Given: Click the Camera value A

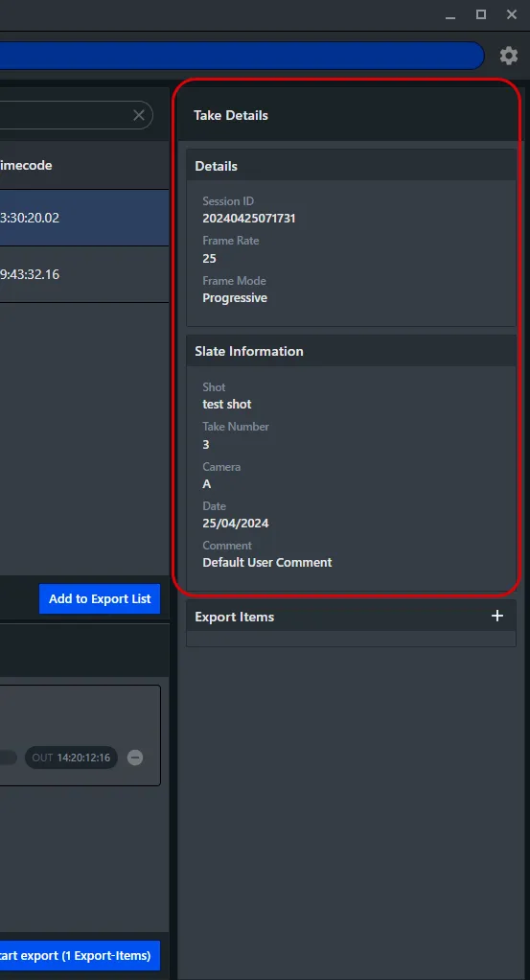Looking at the screenshot, I should 207,483.
